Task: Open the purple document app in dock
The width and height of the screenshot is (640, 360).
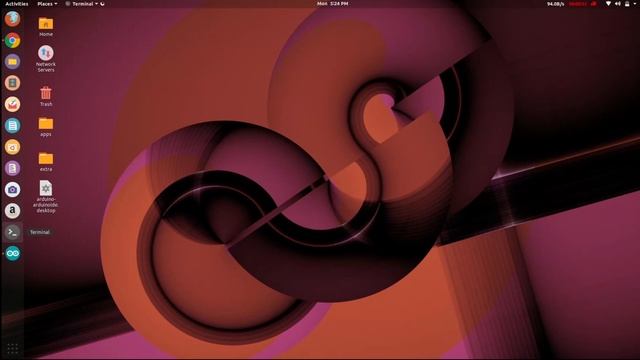Action: click(13, 168)
